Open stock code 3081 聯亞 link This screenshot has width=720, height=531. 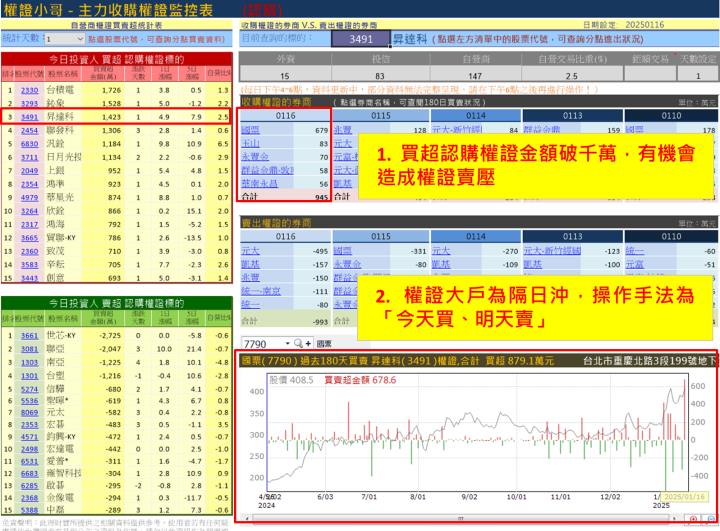pyautogui.click(x=29, y=349)
